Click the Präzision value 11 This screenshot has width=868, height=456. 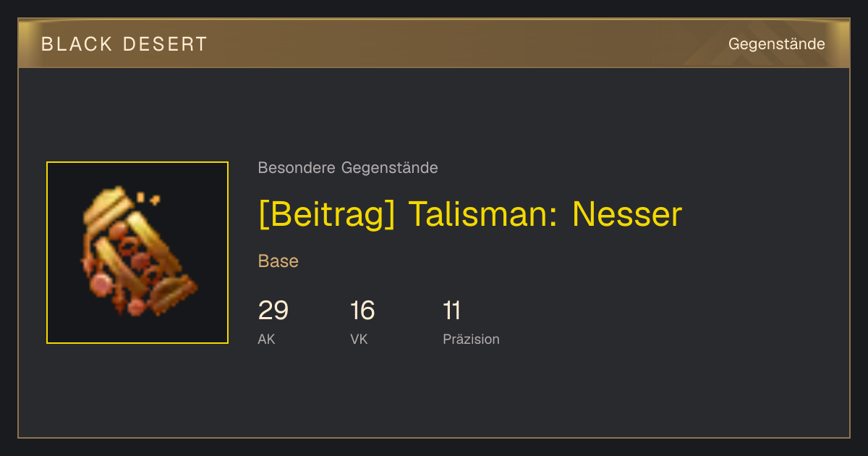click(451, 311)
